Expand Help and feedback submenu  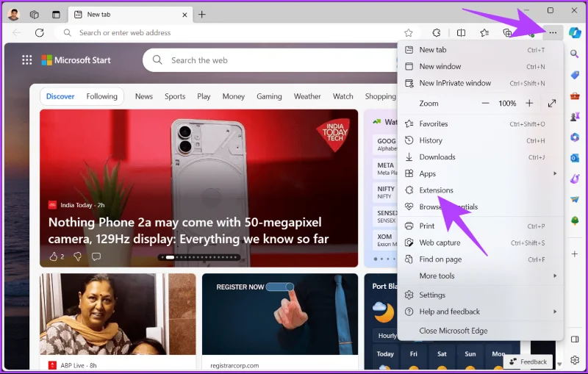pyautogui.click(x=481, y=312)
